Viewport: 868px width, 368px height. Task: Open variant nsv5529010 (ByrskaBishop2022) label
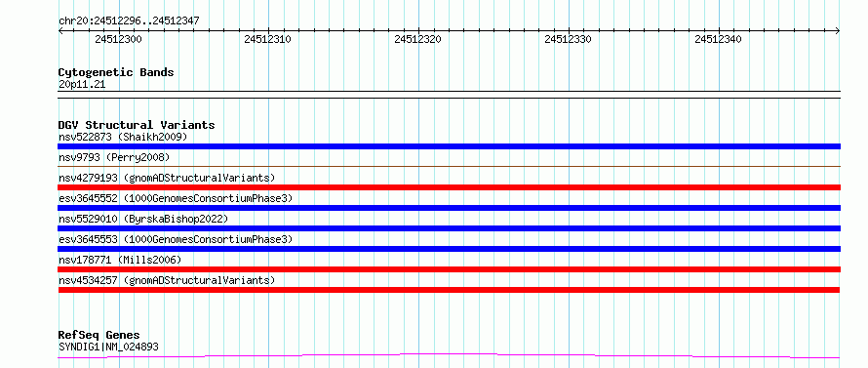[142, 219]
